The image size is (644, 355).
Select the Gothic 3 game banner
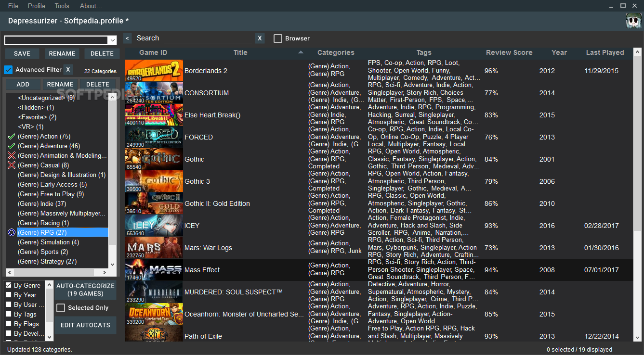click(154, 181)
